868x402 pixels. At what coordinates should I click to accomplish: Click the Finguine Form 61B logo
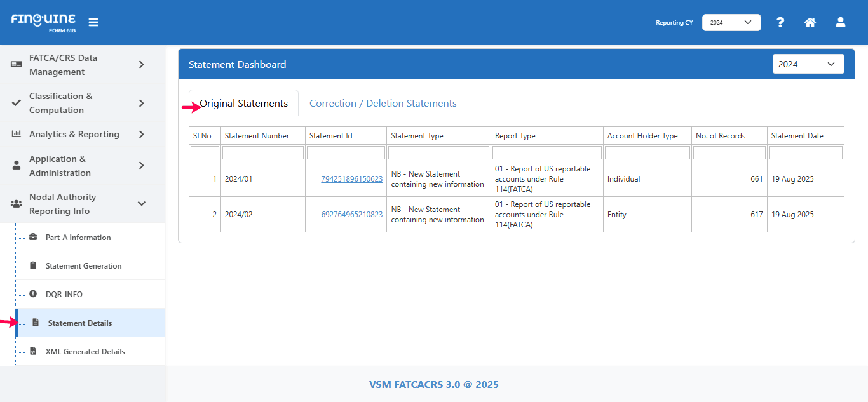[x=43, y=22]
